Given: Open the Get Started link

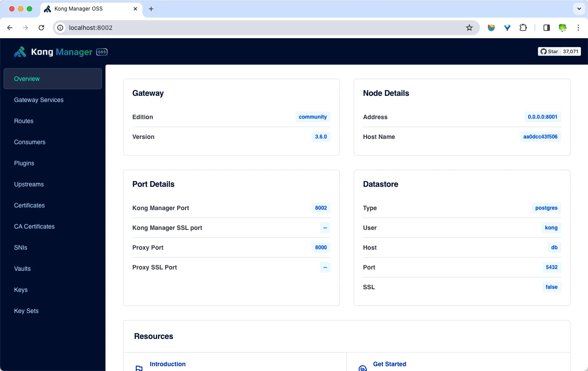Looking at the screenshot, I should click(x=389, y=364).
